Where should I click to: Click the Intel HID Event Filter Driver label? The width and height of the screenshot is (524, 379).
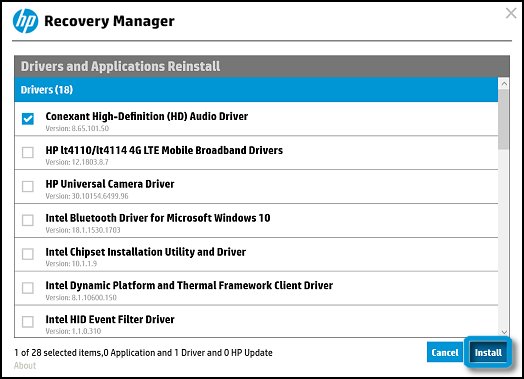coord(110,320)
